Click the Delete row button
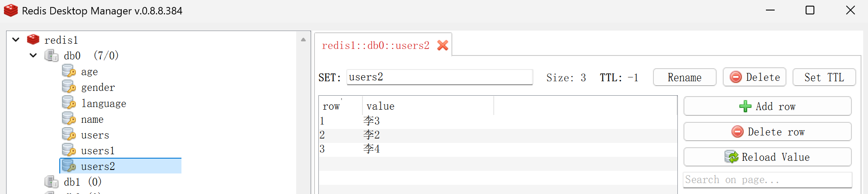Viewport: 868px width, 194px height. [x=768, y=132]
